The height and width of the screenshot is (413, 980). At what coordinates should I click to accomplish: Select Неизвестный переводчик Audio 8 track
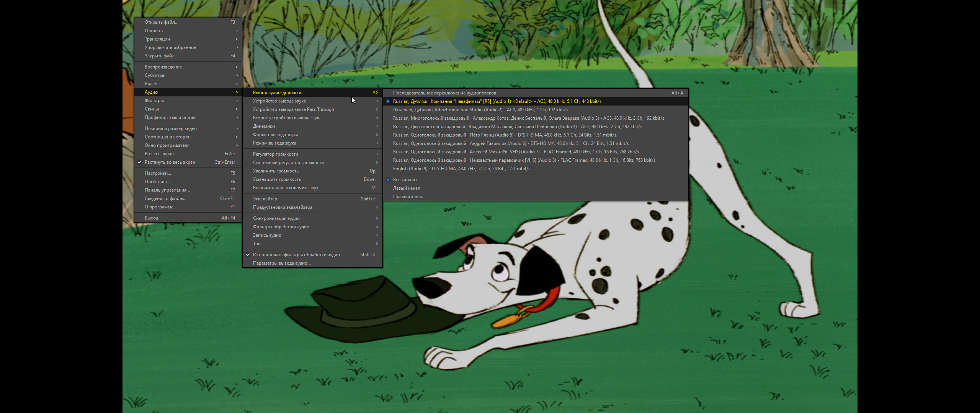536,160
